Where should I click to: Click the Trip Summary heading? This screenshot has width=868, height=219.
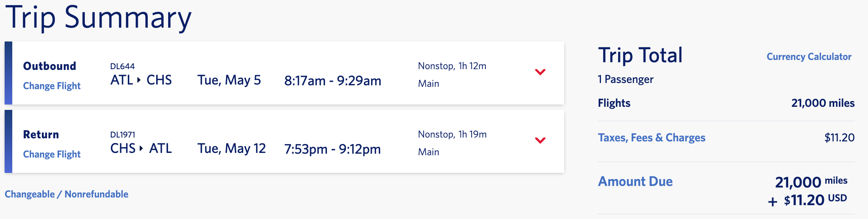(98, 18)
